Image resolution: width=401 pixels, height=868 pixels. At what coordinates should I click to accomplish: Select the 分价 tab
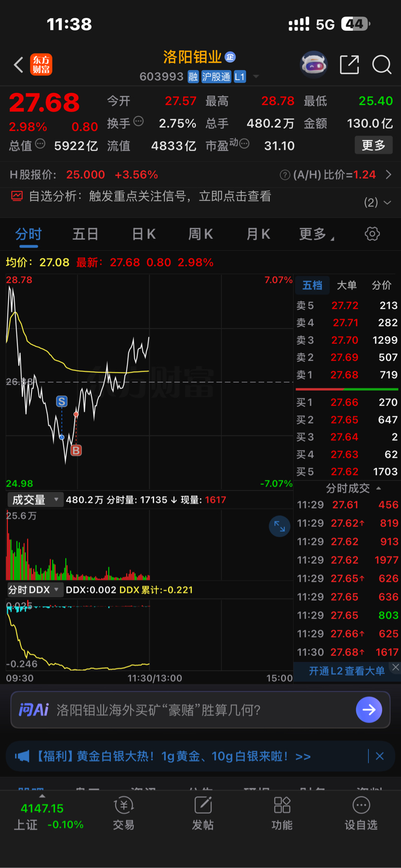(381, 285)
